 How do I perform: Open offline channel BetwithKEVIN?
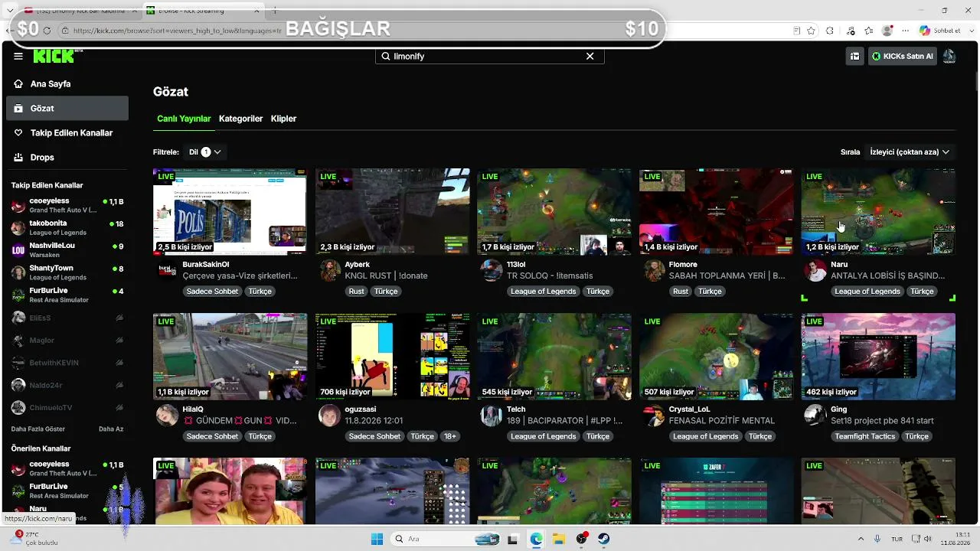67,363
